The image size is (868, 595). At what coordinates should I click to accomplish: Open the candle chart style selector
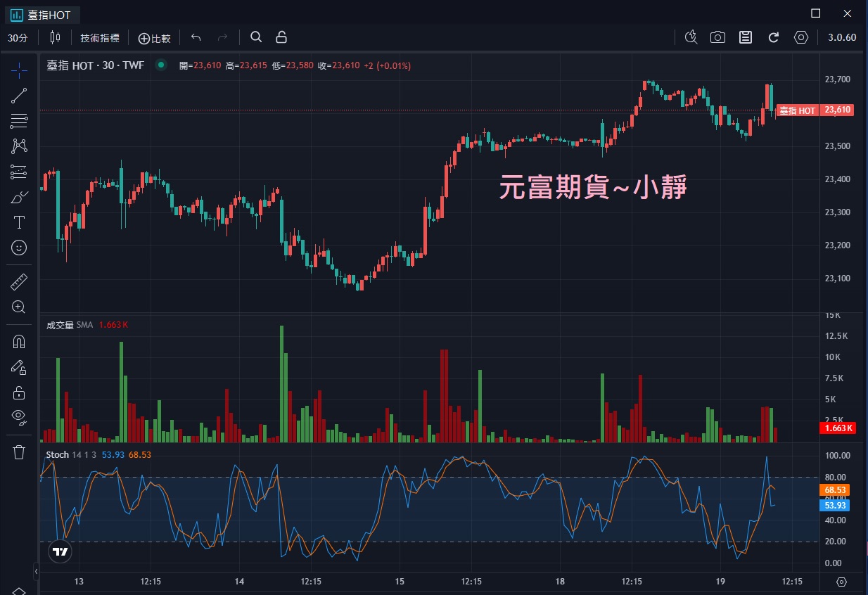[x=54, y=37]
